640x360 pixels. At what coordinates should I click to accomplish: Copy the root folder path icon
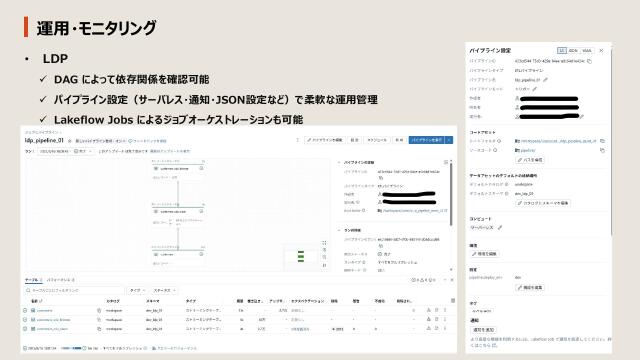click(x=602, y=141)
